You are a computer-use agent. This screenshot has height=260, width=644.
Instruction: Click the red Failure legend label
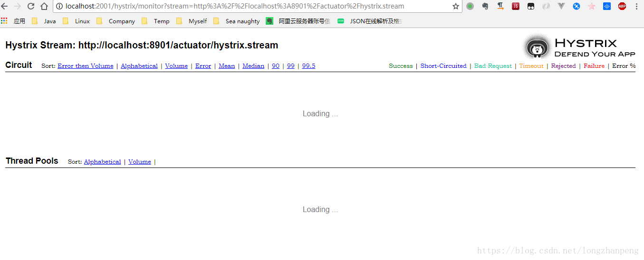point(594,66)
